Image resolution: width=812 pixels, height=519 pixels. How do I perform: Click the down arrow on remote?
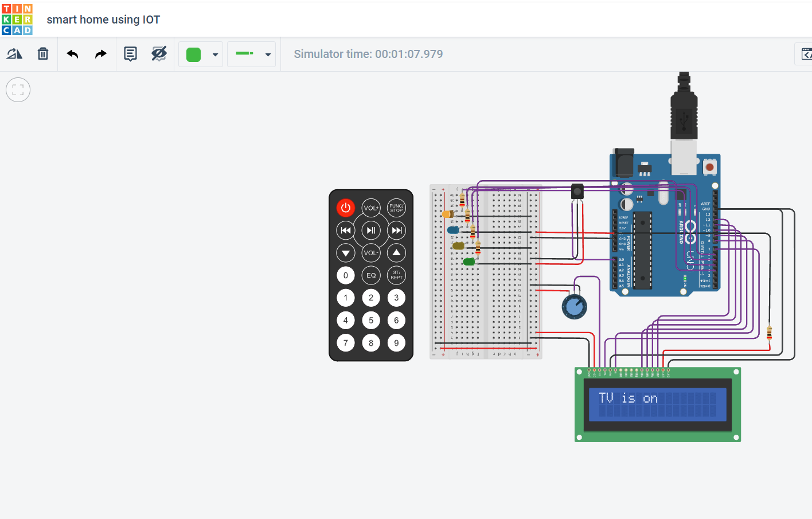346,253
